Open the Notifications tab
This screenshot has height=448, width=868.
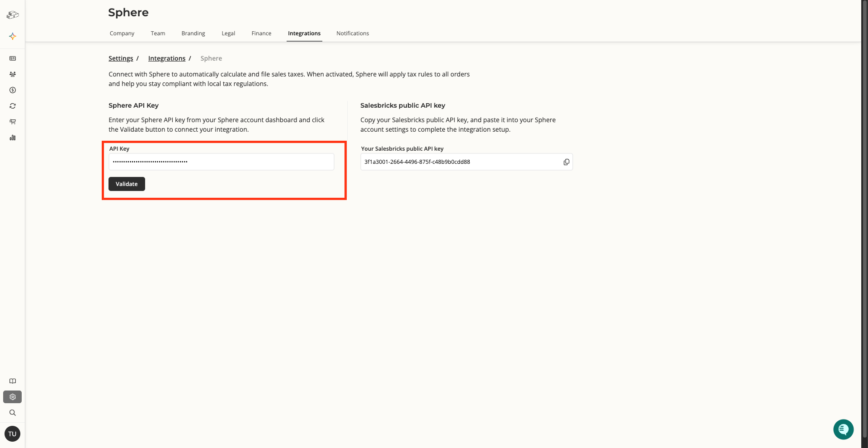tap(353, 33)
